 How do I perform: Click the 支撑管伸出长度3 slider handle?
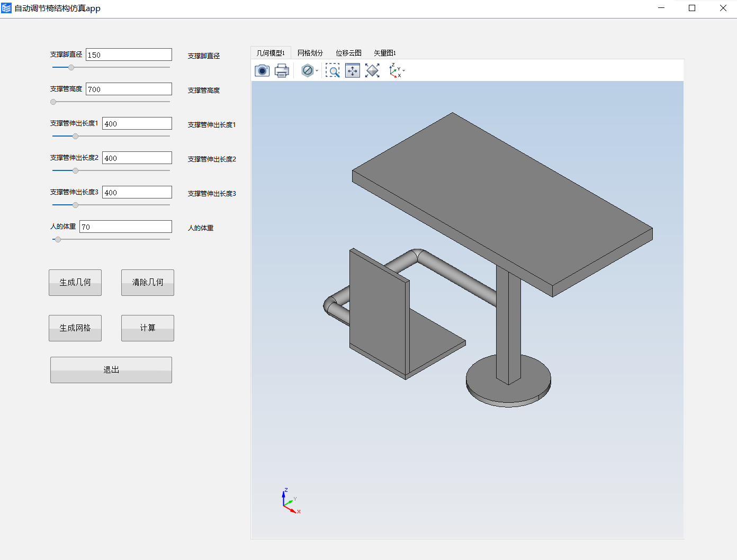pos(75,205)
